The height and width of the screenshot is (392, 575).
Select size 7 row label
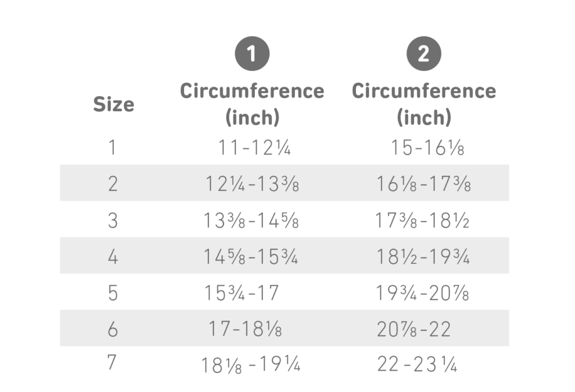point(112,362)
